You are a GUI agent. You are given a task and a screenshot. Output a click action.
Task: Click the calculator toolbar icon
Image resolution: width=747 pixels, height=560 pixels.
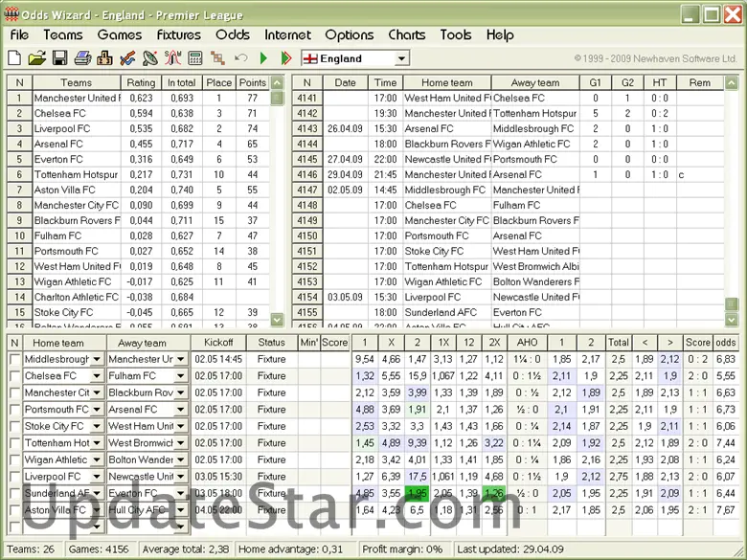(x=195, y=58)
